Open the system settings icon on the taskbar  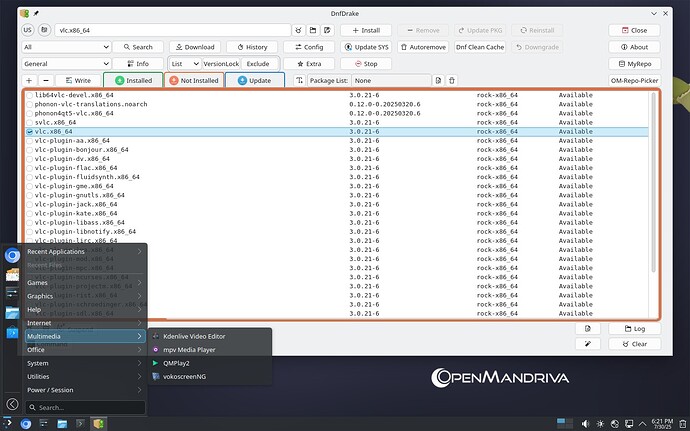click(44, 424)
